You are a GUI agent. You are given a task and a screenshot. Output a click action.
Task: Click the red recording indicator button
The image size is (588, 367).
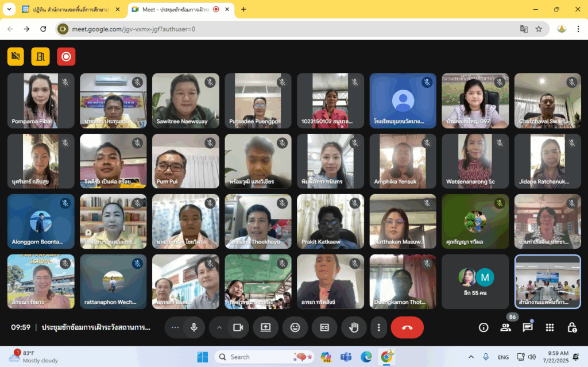pos(66,57)
